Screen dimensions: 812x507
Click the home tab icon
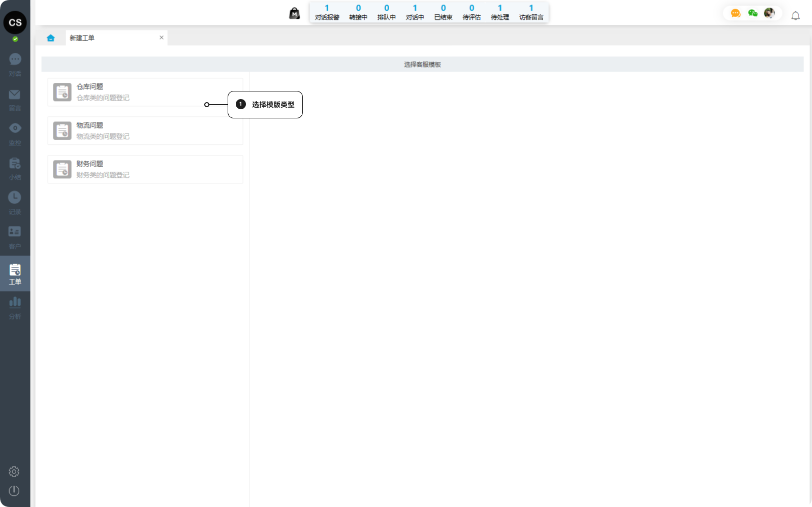click(x=51, y=38)
